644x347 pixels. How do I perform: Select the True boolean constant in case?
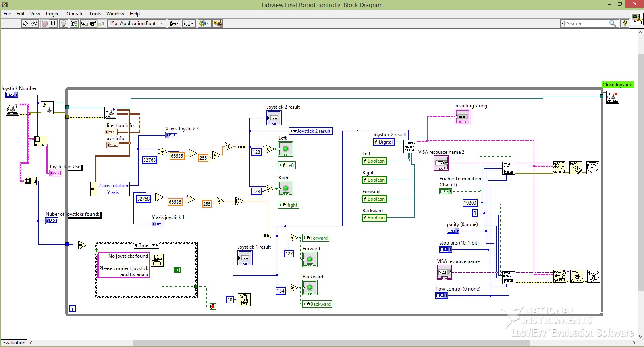point(177,270)
